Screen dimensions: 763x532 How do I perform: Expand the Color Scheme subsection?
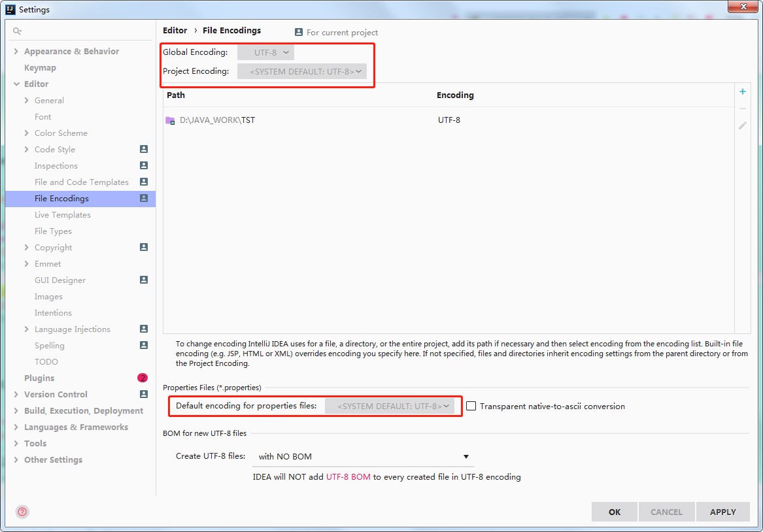click(26, 133)
